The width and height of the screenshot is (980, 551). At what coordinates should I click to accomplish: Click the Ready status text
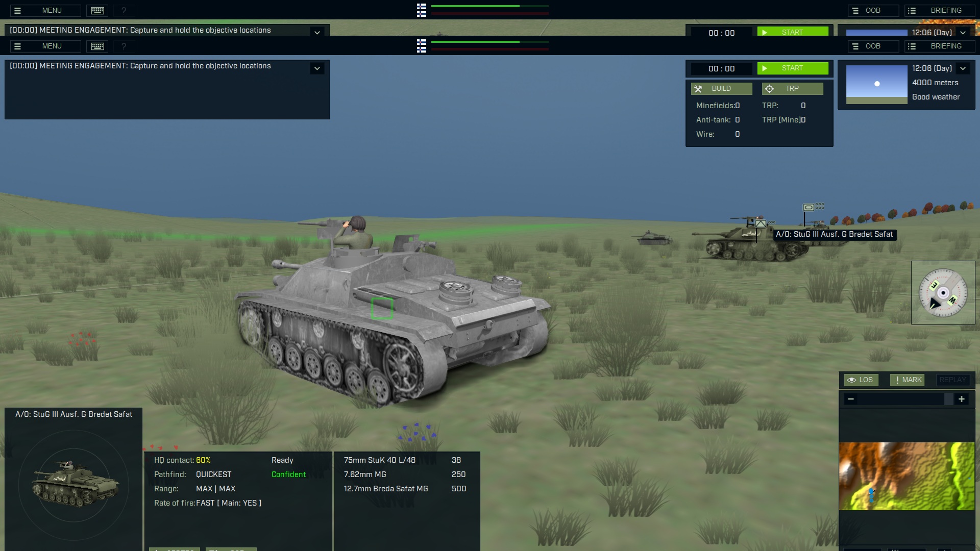tap(282, 460)
